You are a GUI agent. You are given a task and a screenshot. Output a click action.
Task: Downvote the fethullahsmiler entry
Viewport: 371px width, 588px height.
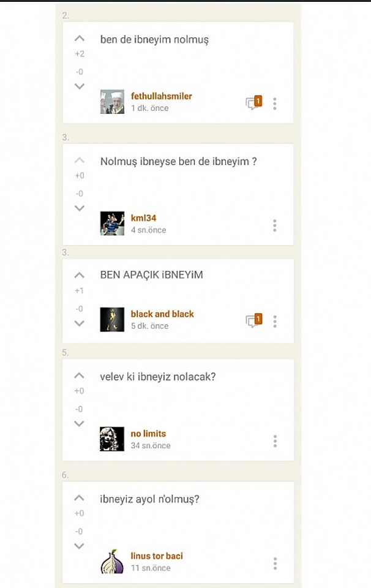(80, 86)
